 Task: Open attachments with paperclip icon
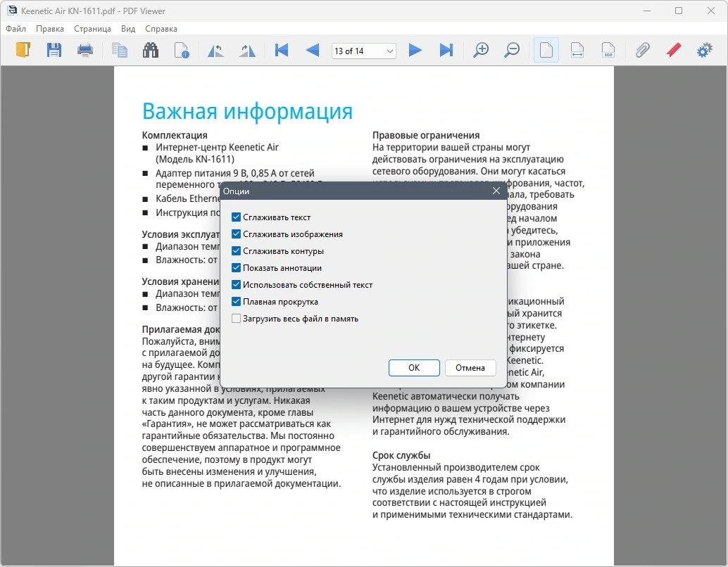click(643, 50)
